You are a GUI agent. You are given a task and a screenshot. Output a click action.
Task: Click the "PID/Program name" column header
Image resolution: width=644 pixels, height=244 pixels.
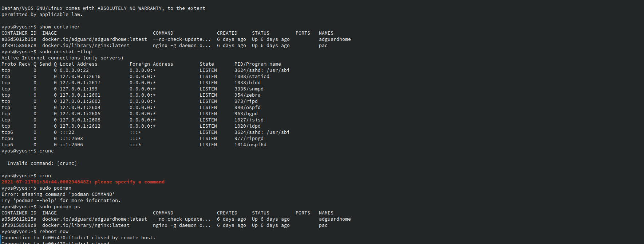257,64
